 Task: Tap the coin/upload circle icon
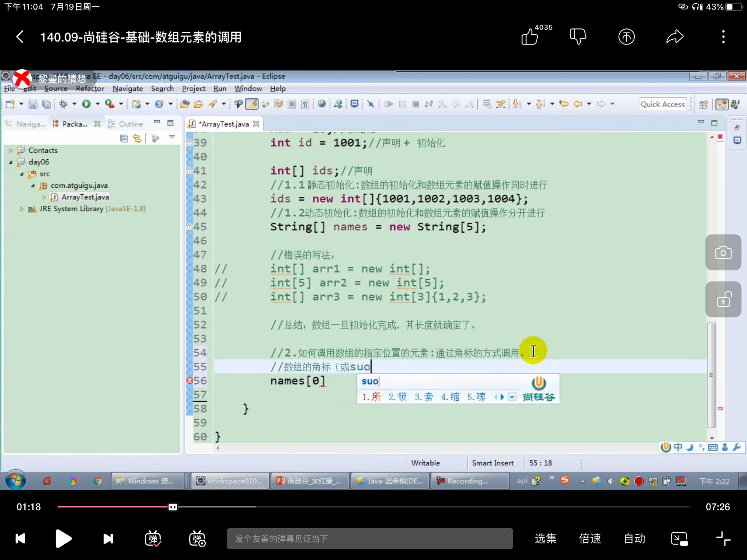(626, 37)
